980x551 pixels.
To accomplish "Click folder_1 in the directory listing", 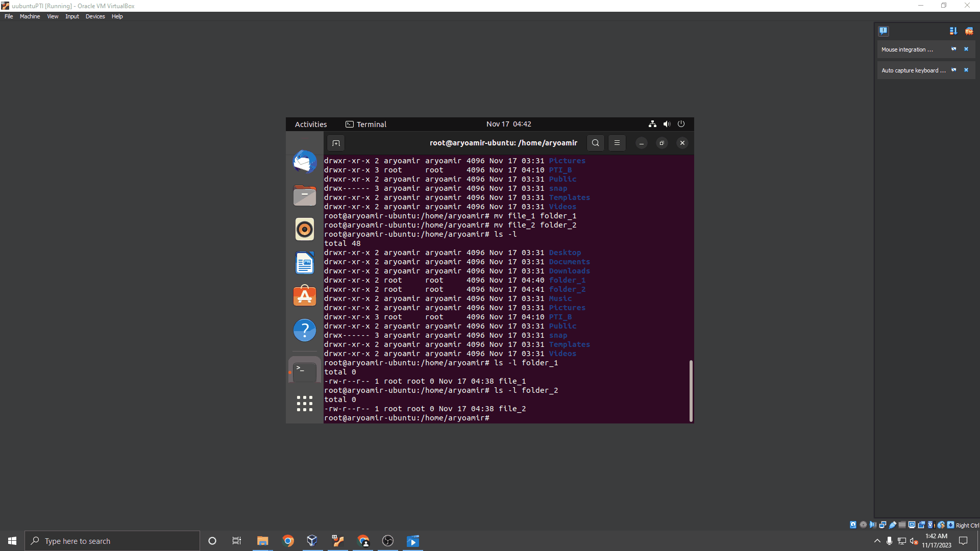I will [567, 280].
